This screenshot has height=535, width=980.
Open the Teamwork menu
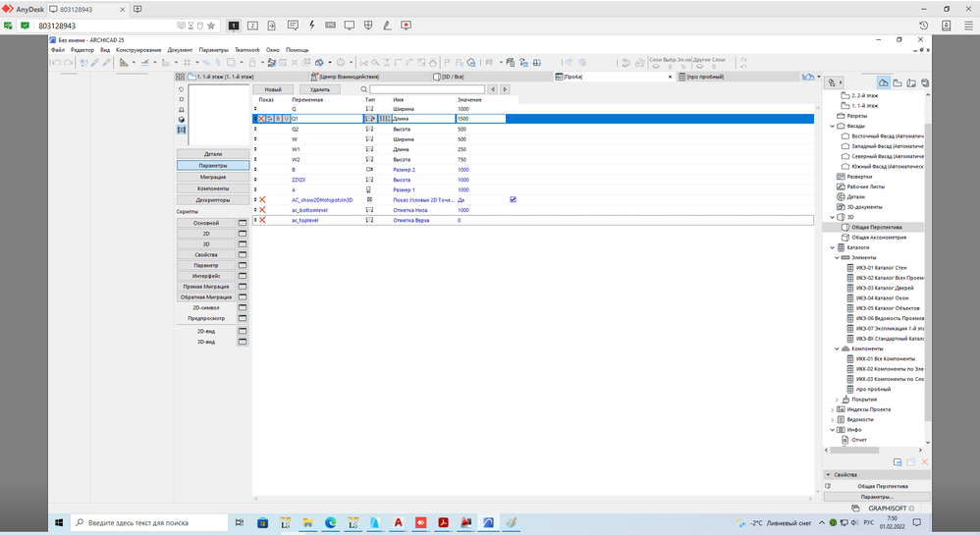246,50
